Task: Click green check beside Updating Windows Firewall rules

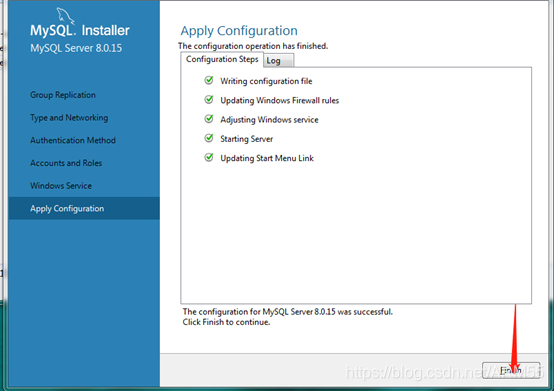Action: (209, 100)
